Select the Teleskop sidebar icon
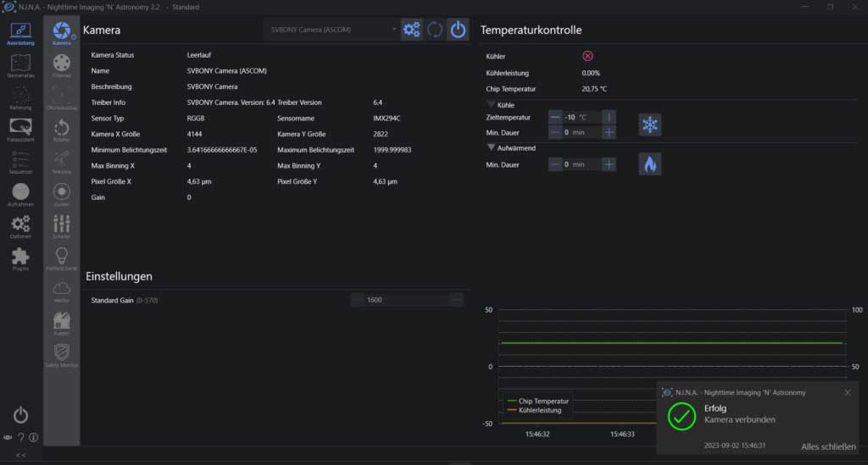The width and height of the screenshot is (868, 465). [61, 161]
